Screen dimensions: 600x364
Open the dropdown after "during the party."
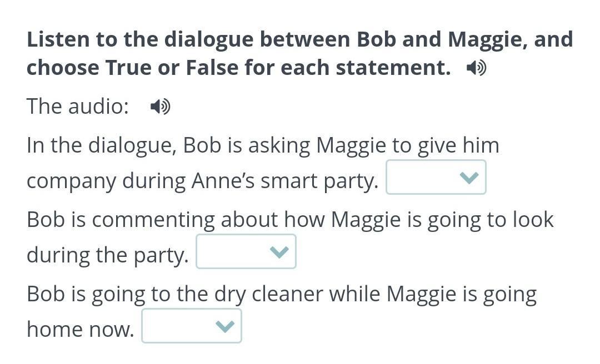click(x=246, y=252)
